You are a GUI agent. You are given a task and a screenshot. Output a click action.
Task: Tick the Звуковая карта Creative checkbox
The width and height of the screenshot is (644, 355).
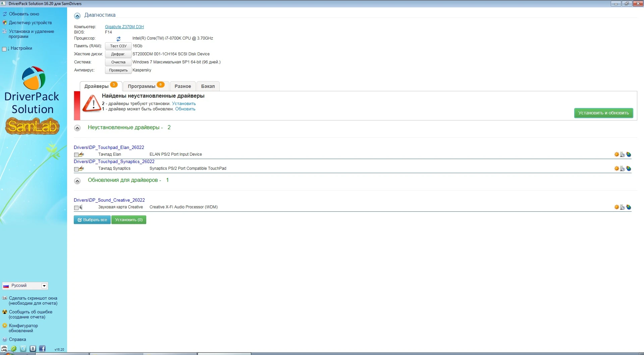click(76, 208)
